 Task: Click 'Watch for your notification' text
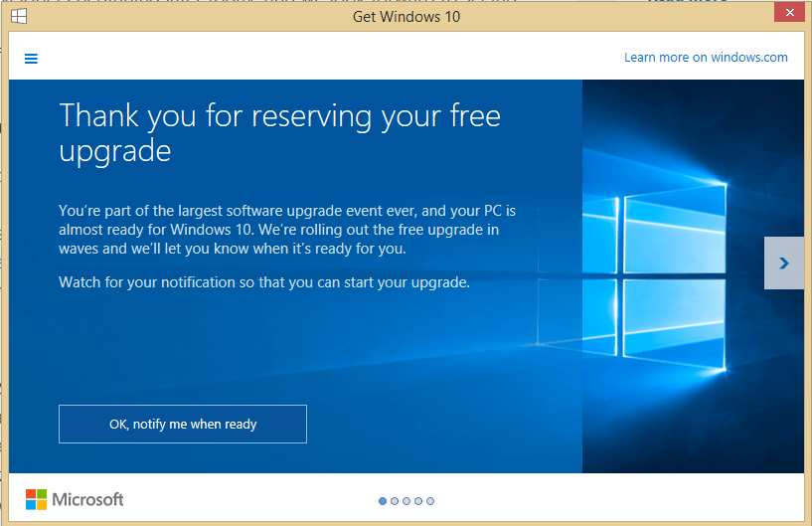point(264,282)
